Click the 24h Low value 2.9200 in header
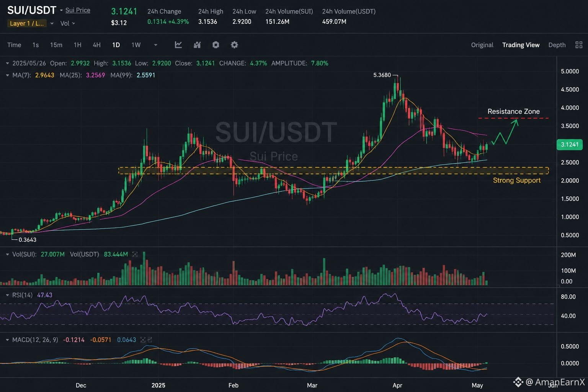 tap(242, 22)
